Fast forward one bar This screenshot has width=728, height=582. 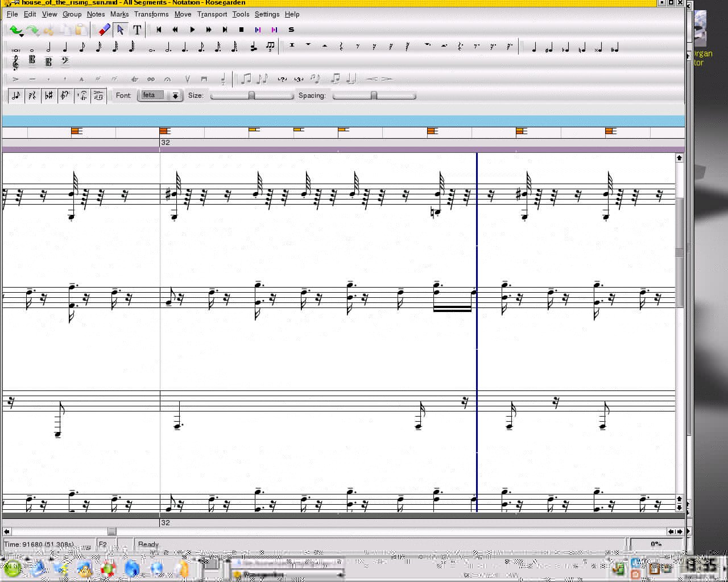208,30
